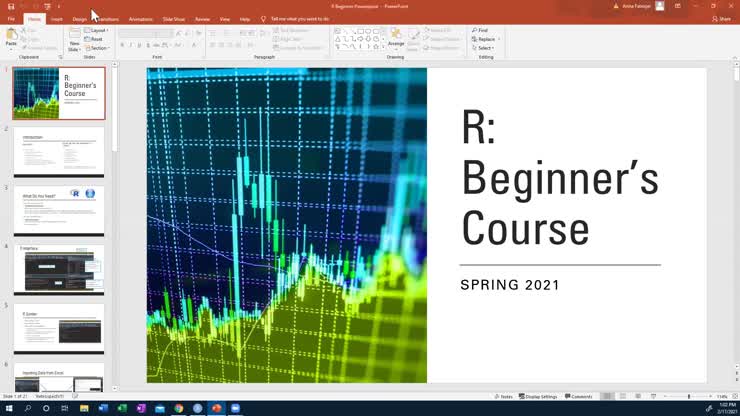Open Clipboard dialog launcher
This screenshot has height=416, width=740.
pyautogui.click(x=60, y=57)
